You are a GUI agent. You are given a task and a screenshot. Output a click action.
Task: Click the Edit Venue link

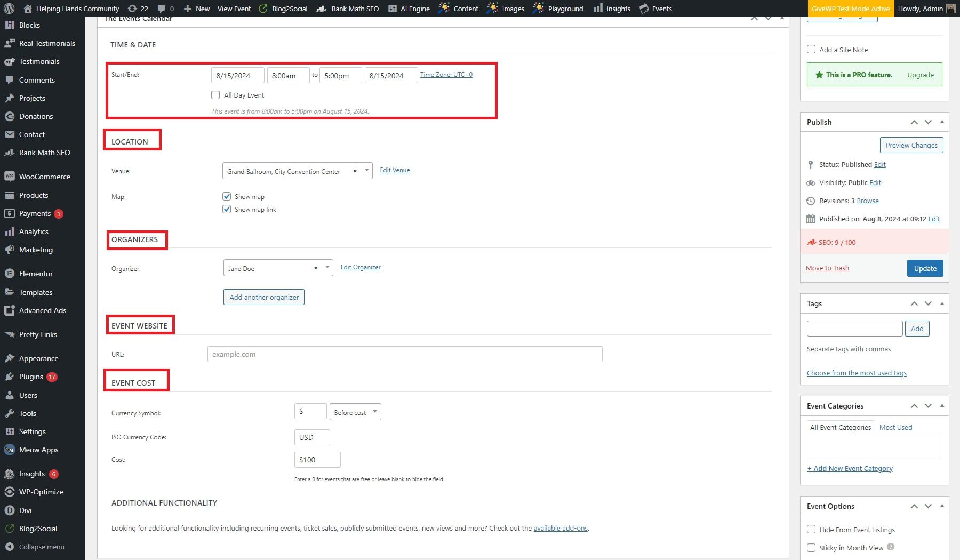click(x=395, y=170)
